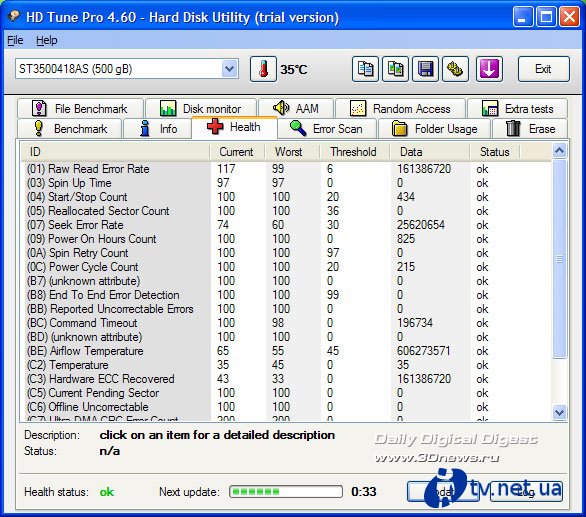Select Reallocated Sector Count attribute

[286, 211]
